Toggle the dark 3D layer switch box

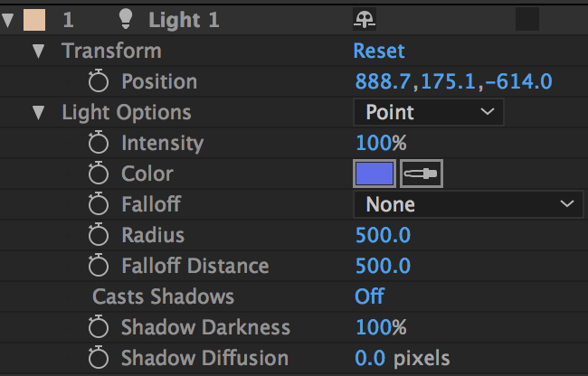[527, 19]
